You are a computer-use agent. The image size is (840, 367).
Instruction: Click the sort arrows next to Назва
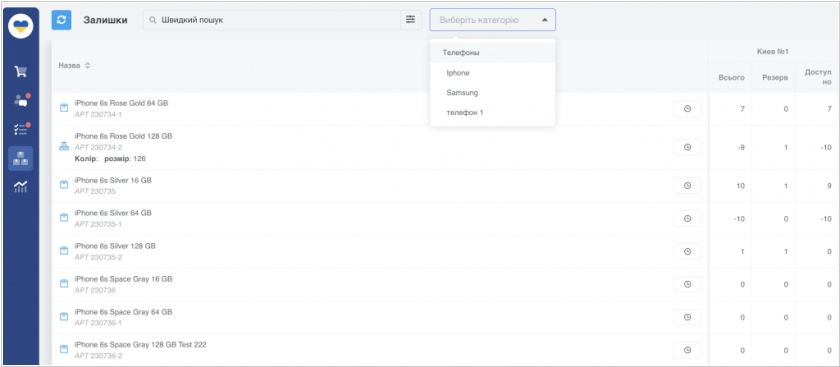pyautogui.click(x=88, y=65)
